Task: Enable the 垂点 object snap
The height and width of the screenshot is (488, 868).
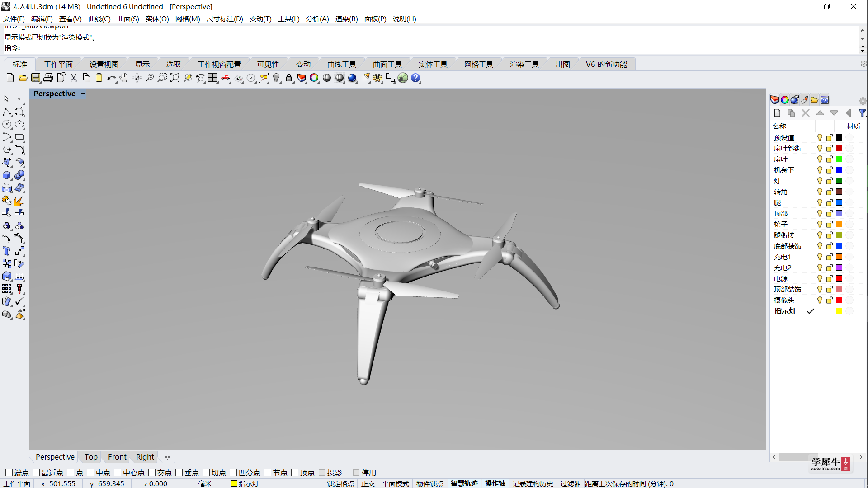Action: (x=179, y=473)
